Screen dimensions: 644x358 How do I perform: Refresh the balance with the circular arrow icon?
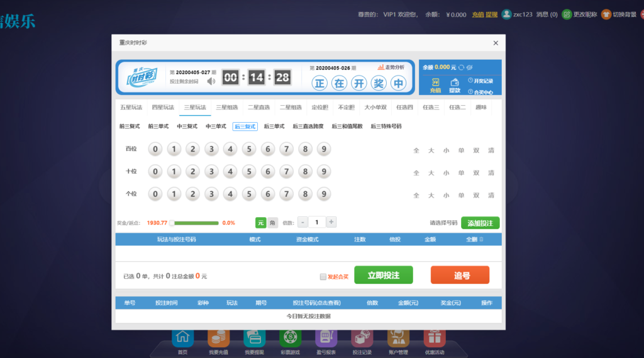point(461,67)
